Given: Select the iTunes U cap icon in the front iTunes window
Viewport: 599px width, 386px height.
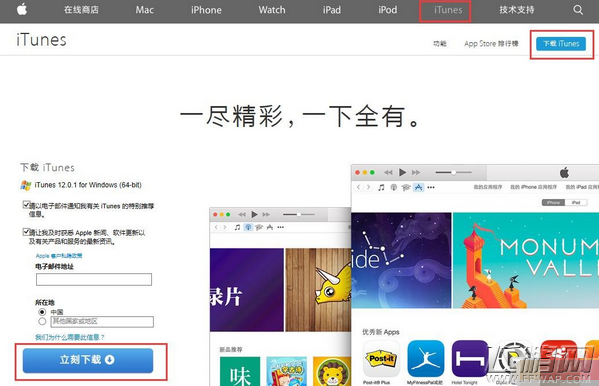Looking at the screenshot, I should [406, 187].
